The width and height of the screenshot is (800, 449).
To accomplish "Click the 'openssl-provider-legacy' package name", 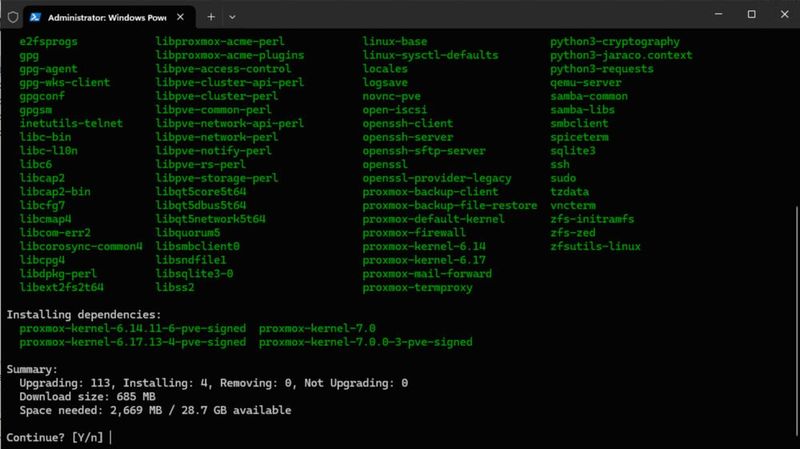I will click(437, 178).
